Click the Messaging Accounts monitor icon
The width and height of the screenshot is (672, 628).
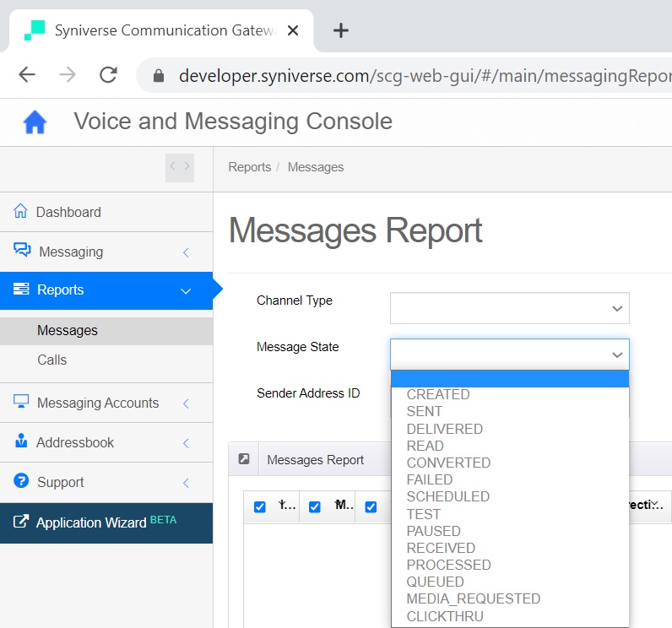tap(21, 402)
